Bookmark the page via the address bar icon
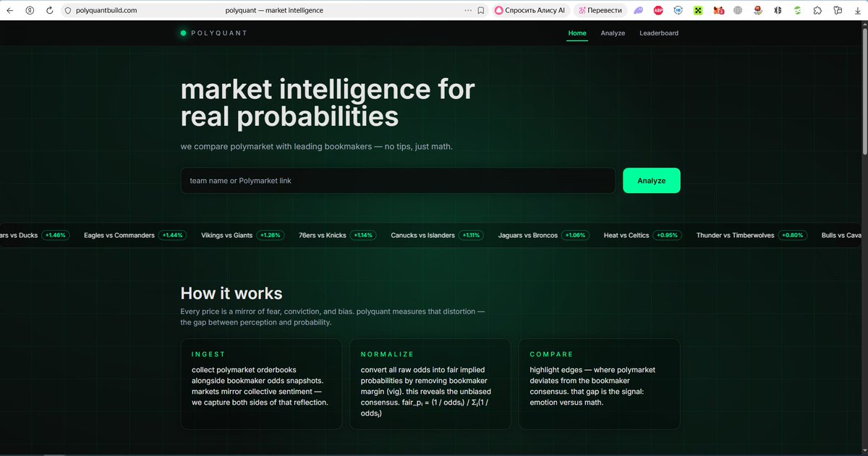 [480, 10]
